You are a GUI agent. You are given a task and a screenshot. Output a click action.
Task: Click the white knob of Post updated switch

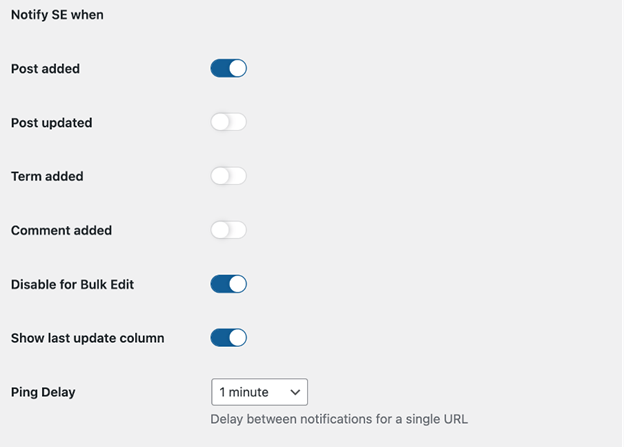tap(220, 123)
